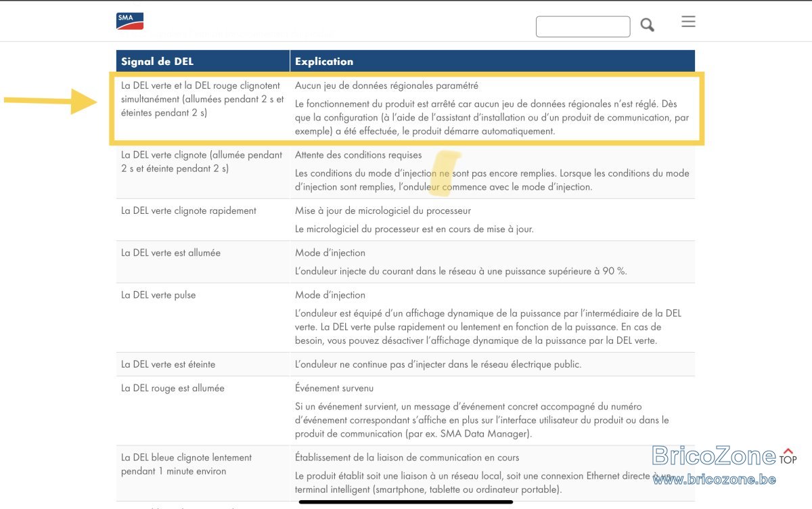812x509 pixels.
Task: Click inside the search input field
Action: 583,26
